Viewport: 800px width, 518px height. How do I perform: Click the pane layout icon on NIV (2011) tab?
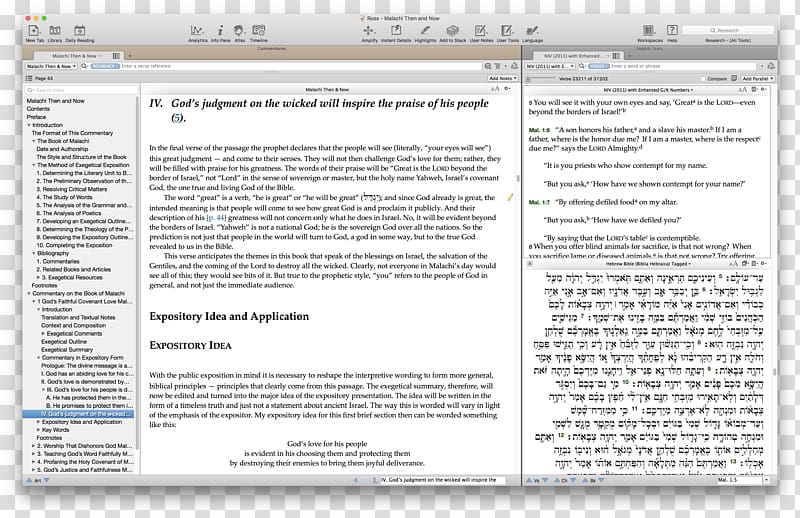[616, 56]
